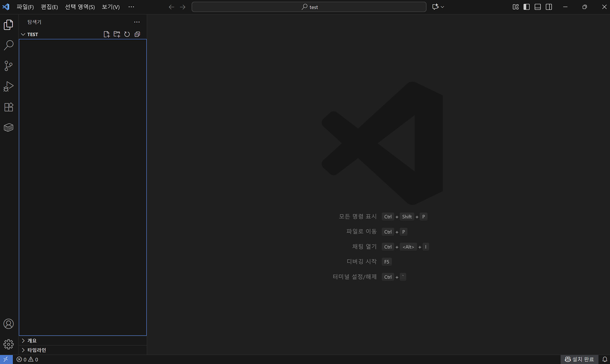Expand the 타임라인 timeline section
The width and height of the screenshot is (610, 364).
[36, 350]
